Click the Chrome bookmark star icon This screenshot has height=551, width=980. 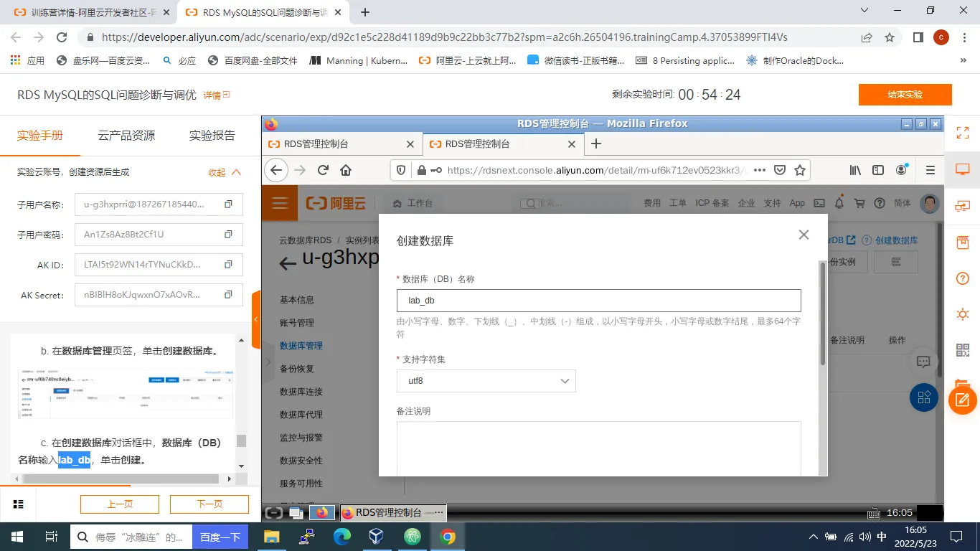[890, 37]
